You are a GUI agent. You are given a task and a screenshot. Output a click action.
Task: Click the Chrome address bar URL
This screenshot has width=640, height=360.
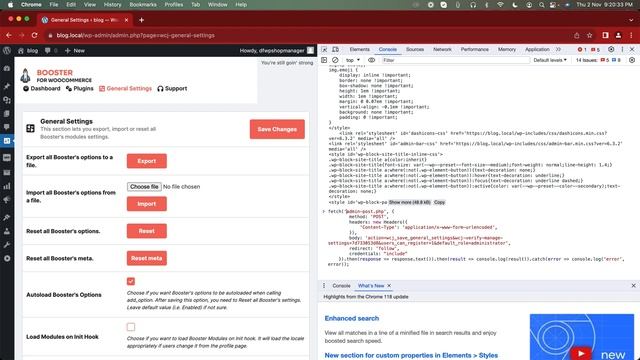coord(136,36)
